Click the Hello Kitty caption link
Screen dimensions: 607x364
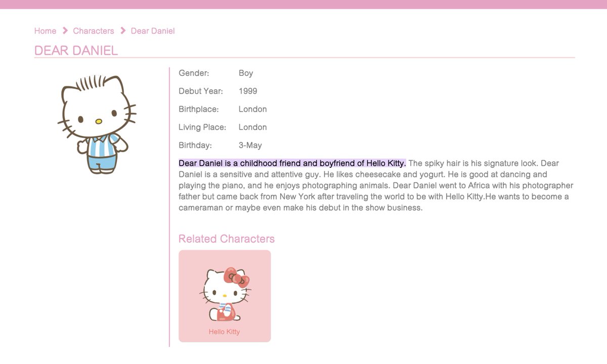pos(224,332)
